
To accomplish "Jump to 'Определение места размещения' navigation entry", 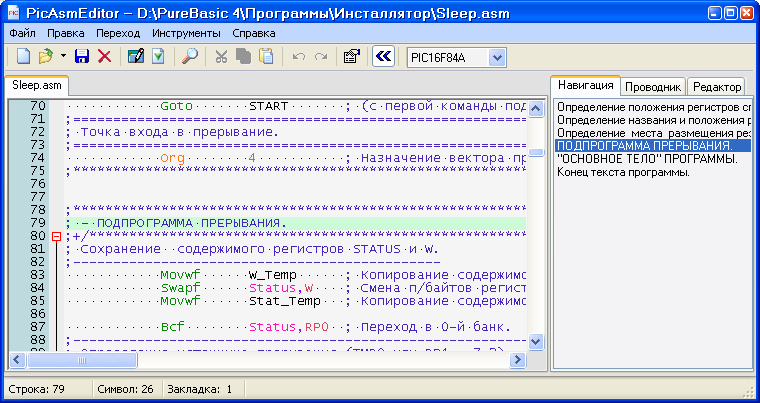I will (x=654, y=133).
